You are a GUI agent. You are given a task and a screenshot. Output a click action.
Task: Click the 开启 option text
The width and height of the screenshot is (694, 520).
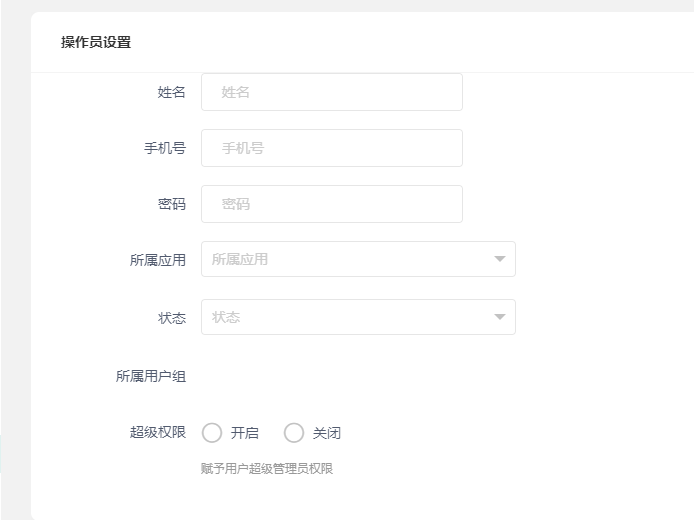click(245, 433)
